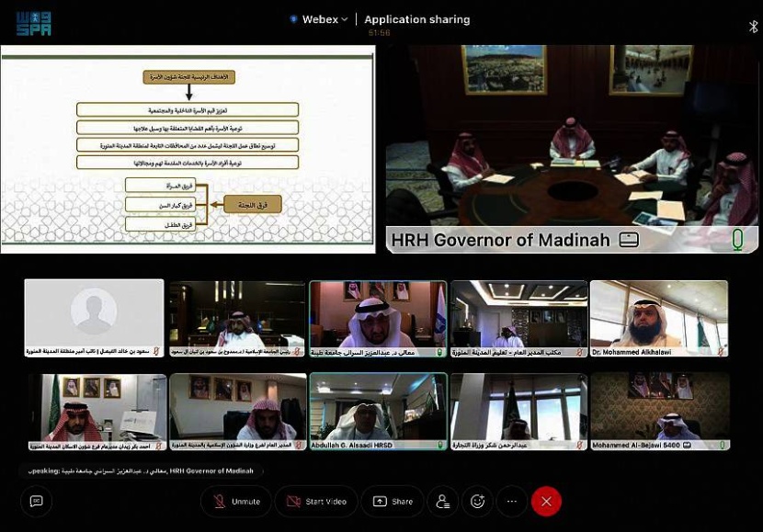Click the SPA logo in the top corner

click(34, 23)
